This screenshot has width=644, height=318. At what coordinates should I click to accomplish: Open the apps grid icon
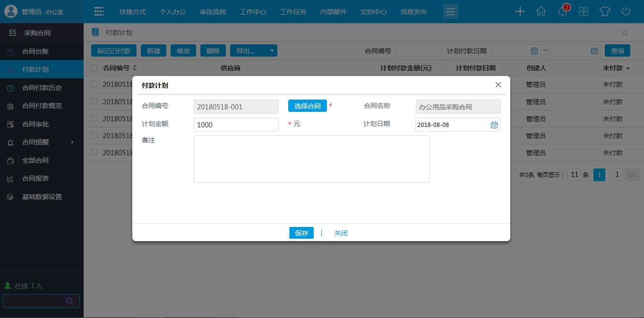click(583, 11)
